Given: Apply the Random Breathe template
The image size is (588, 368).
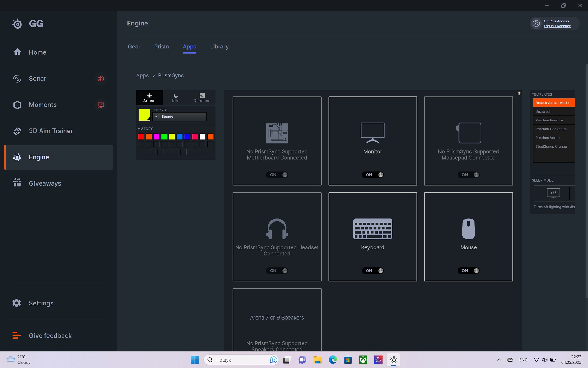Looking at the screenshot, I should 554,120.
